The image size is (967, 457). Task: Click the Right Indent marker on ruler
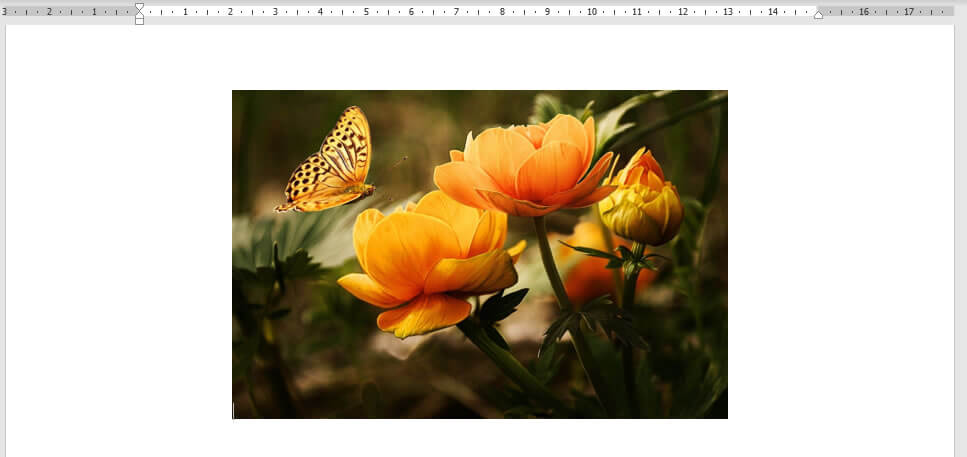tap(818, 14)
